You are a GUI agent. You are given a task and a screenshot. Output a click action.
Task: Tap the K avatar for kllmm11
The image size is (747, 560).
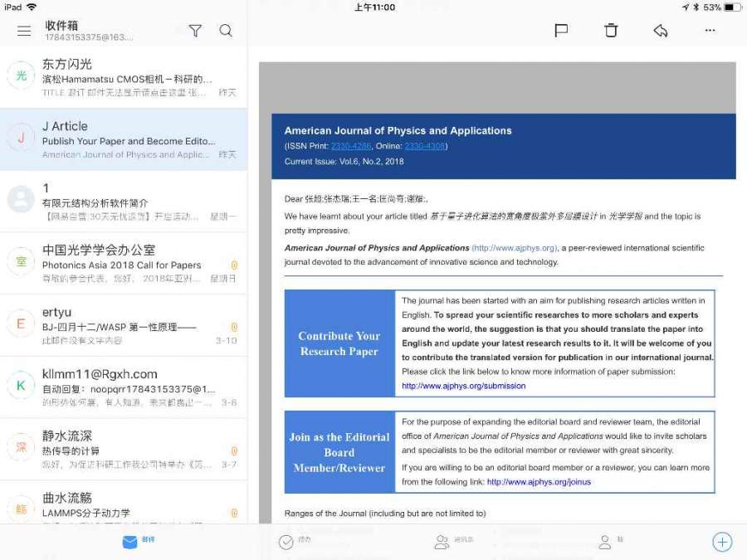21,385
